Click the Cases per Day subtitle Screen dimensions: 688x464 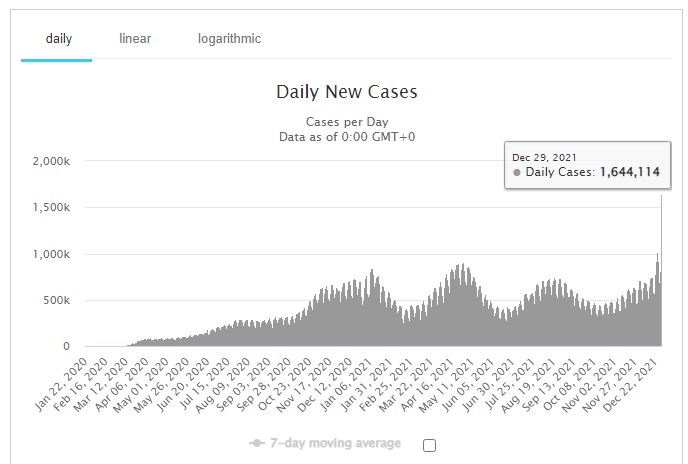click(346, 120)
